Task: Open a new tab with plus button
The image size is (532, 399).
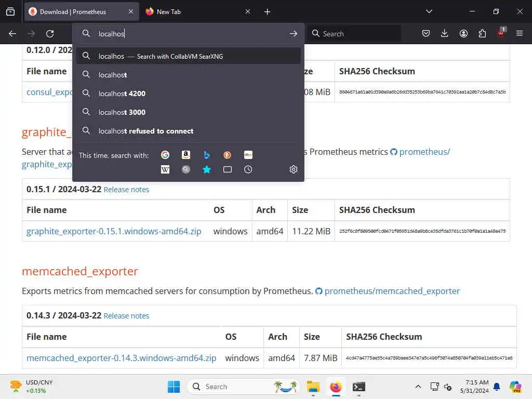Action: point(267,12)
